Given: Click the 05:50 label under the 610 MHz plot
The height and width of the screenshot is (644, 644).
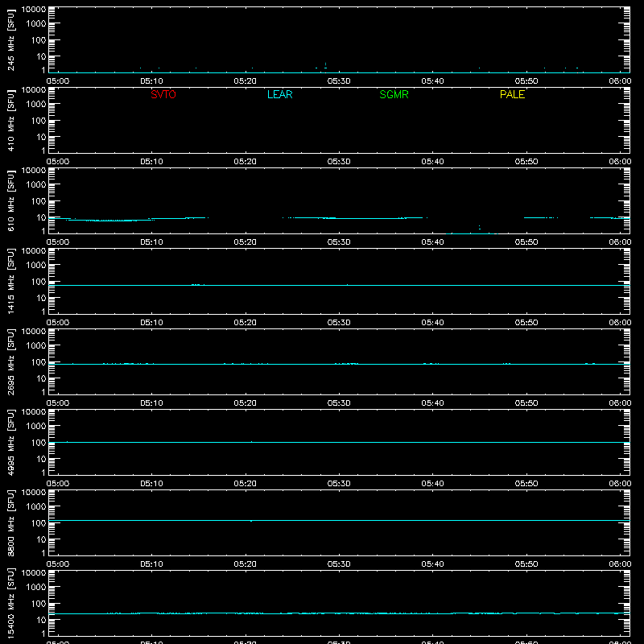Looking at the screenshot, I should click(526, 242).
